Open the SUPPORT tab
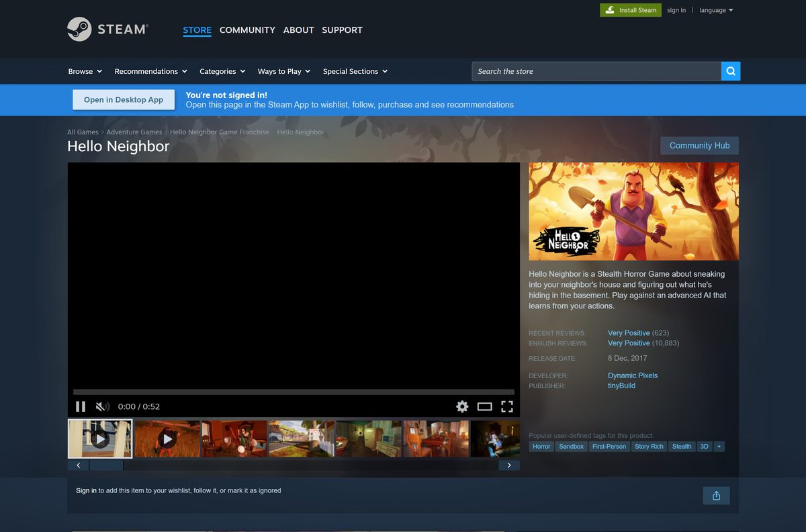The width and height of the screenshot is (806, 532). pos(342,30)
